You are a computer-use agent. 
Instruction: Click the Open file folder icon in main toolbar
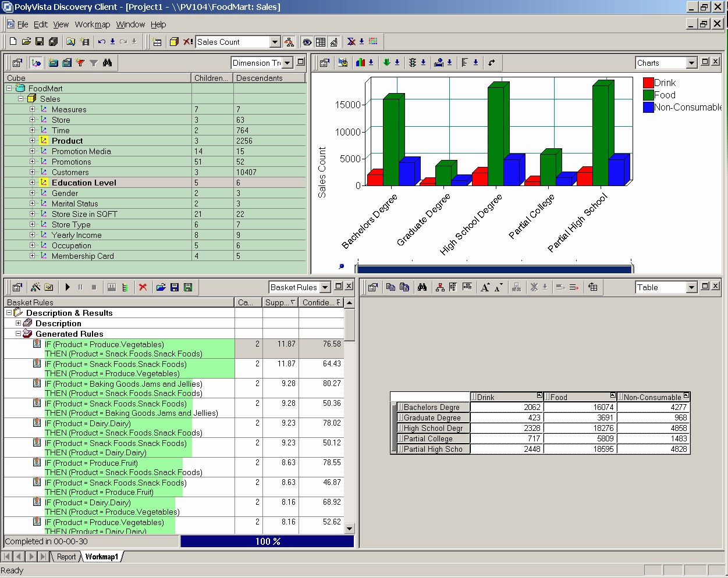tap(26, 42)
